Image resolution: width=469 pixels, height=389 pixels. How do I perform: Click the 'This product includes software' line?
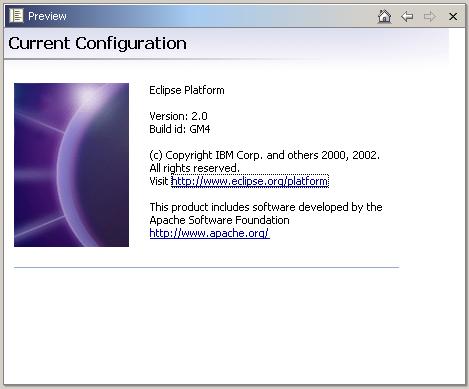[x=266, y=207]
